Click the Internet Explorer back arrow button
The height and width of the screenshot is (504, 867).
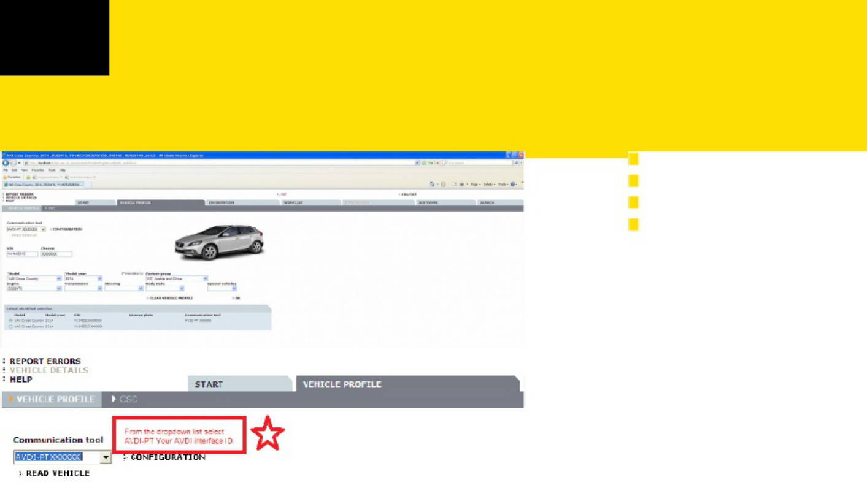click(6, 162)
